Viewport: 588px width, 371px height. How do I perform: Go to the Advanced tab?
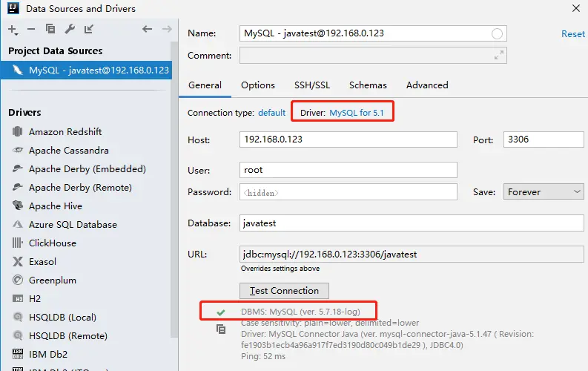427,85
